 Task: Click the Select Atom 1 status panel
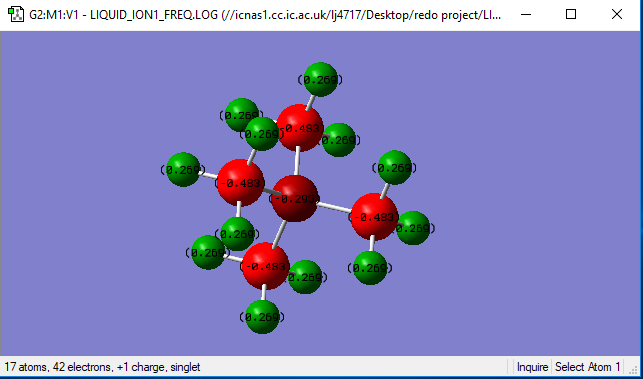click(x=588, y=367)
